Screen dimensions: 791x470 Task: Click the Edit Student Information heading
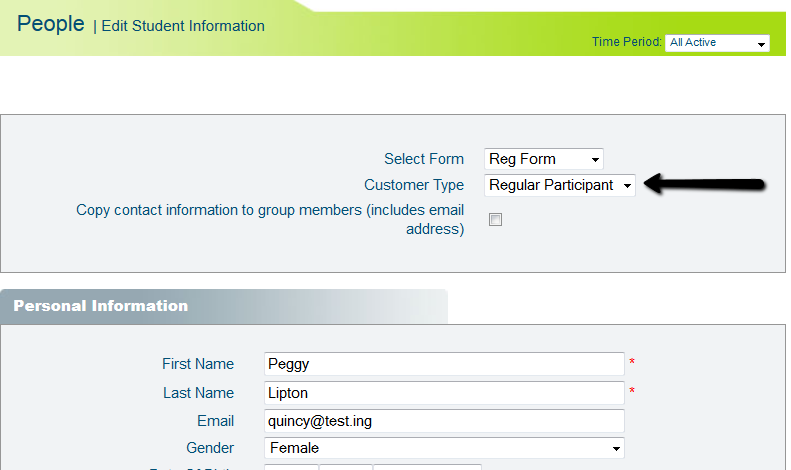pos(183,26)
